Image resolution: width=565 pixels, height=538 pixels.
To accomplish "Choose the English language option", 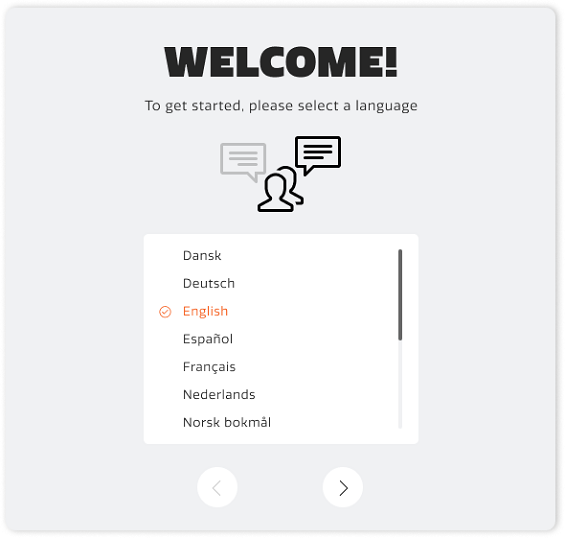I will pos(205,311).
